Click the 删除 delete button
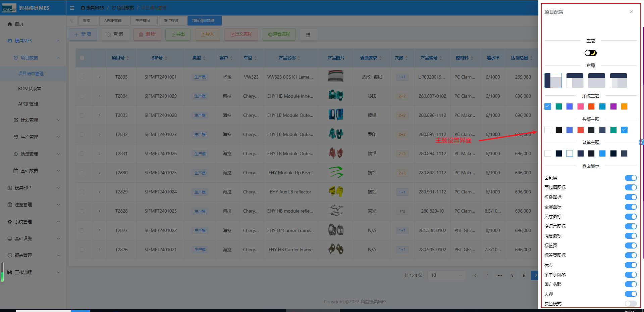Screen dimensions: 644x312 147,34
